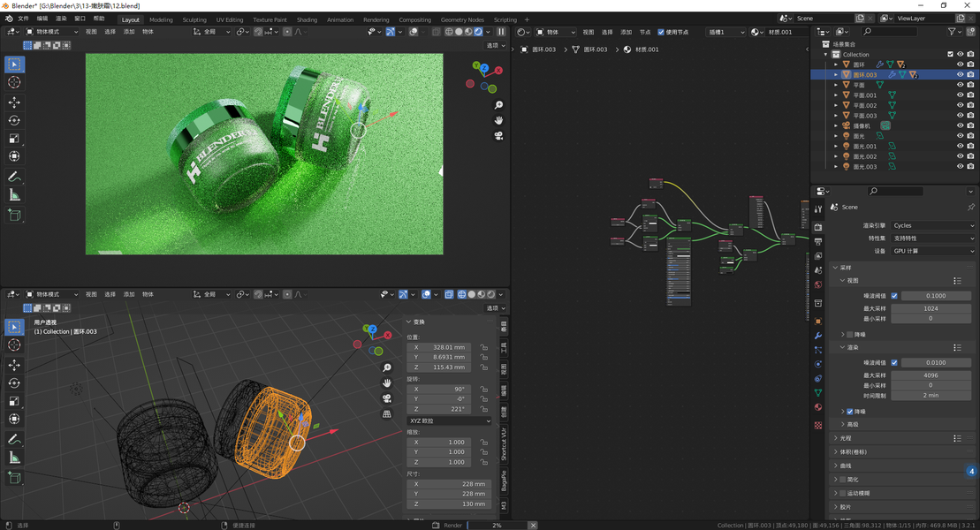Disable rendering of 面光.003 camera icon
This screenshot has height=530, width=980.
970,166
